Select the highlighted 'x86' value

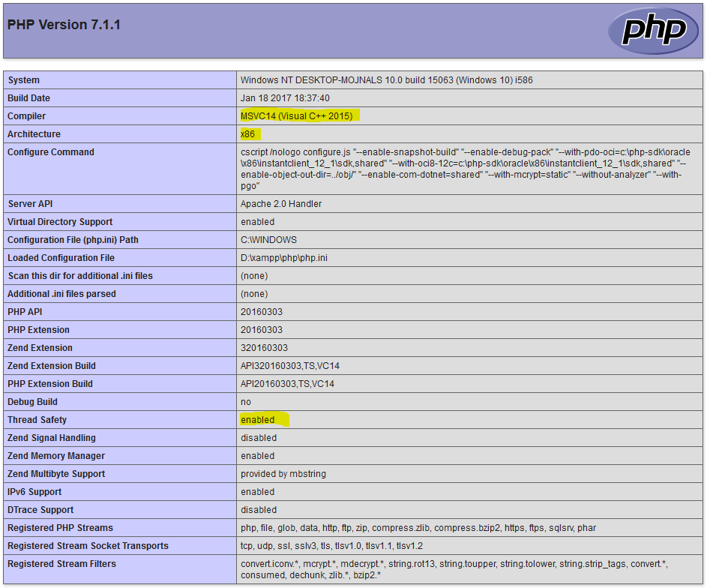(x=247, y=134)
